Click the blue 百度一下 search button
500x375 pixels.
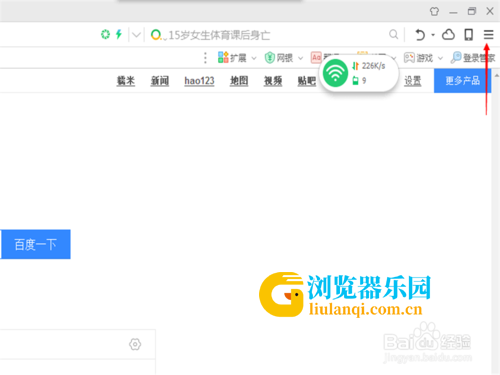point(36,244)
